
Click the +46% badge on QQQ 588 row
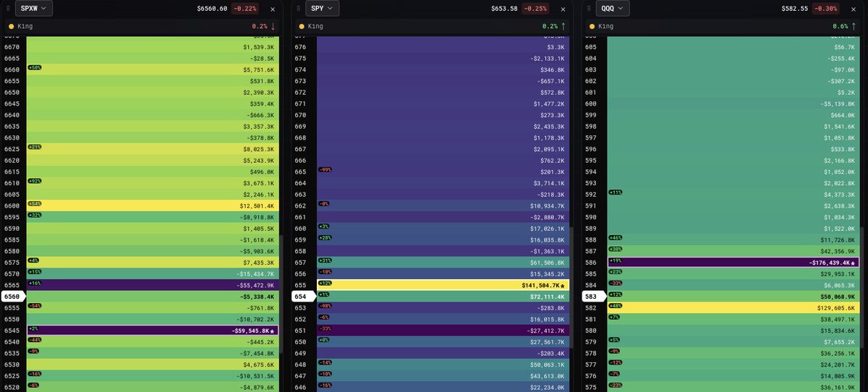click(x=616, y=237)
